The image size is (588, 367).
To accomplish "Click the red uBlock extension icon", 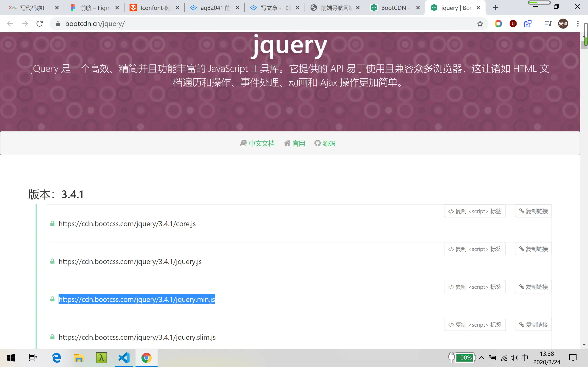I will pyautogui.click(x=513, y=24).
